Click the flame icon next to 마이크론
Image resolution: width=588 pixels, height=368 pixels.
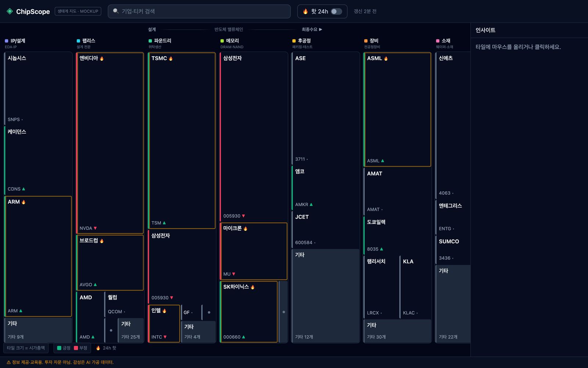click(x=245, y=229)
